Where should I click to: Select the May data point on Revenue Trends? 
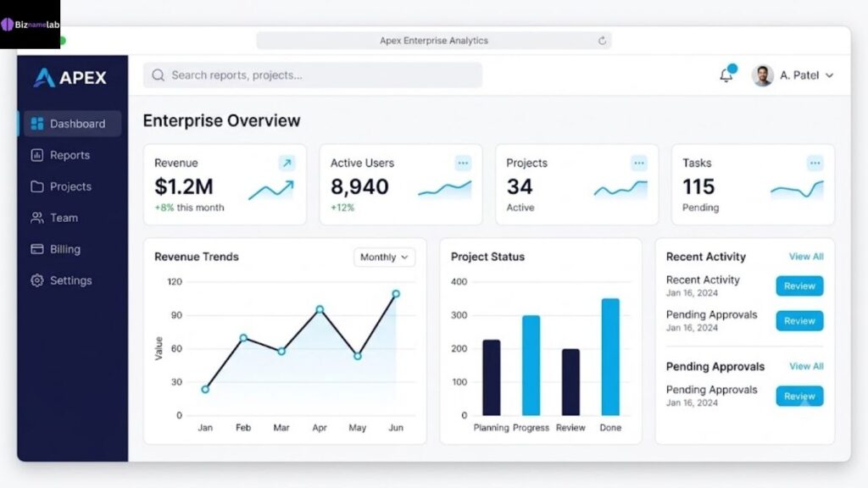click(x=358, y=357)
